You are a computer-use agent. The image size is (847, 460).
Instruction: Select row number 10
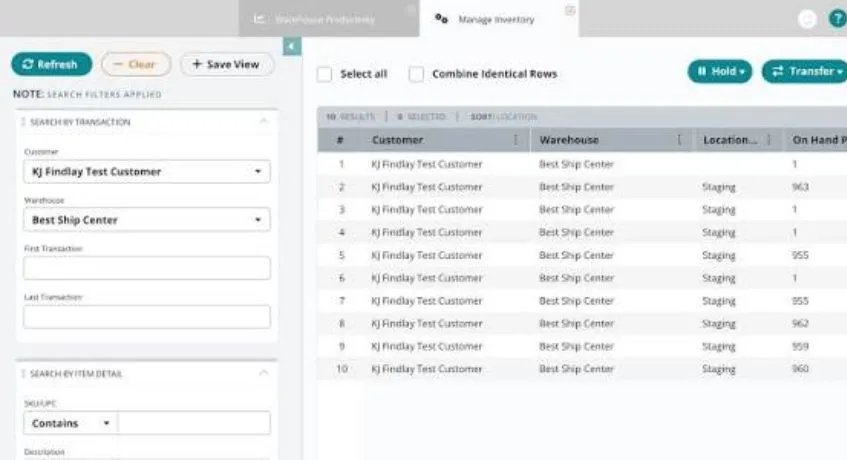(341, 369)
